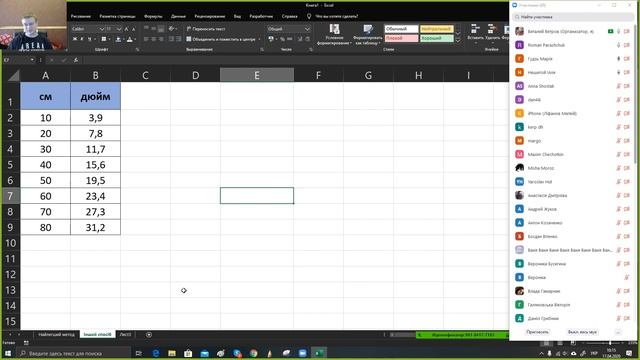Open Merge and Center dropdown arrow
The image size is (640, 360).
pyautogui.click(x=260, y=39)
